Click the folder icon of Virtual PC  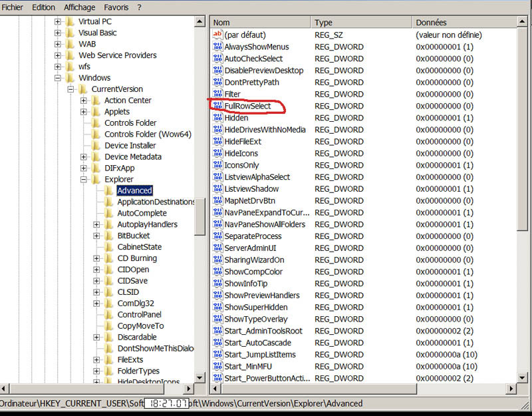tap(70, 21)
